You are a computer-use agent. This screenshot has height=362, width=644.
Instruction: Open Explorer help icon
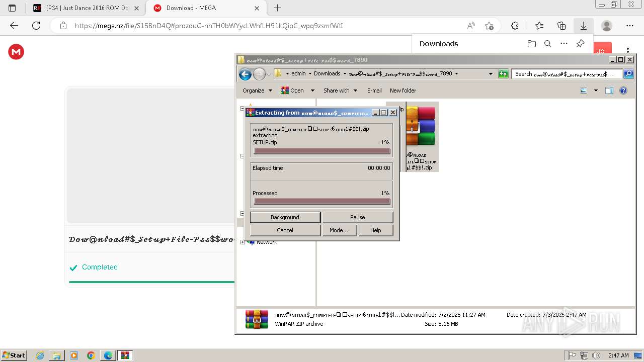623,90
